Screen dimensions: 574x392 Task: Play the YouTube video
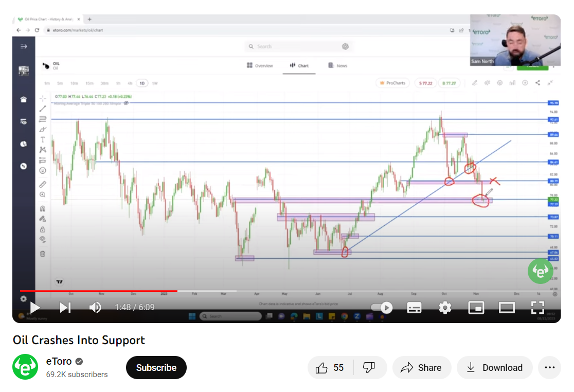(x=35, y=308)
